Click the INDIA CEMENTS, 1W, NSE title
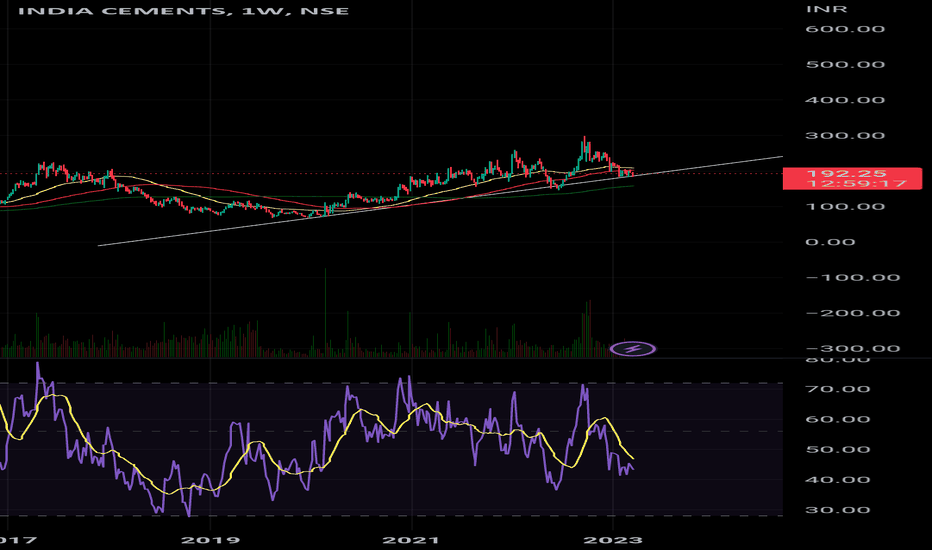 184,11
